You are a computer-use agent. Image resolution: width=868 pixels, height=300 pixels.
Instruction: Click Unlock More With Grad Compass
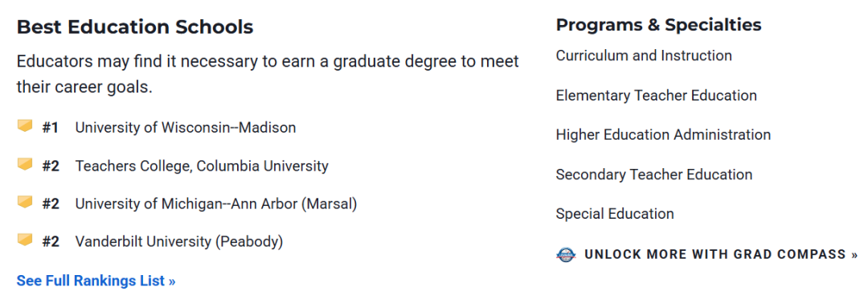[721, 255]
